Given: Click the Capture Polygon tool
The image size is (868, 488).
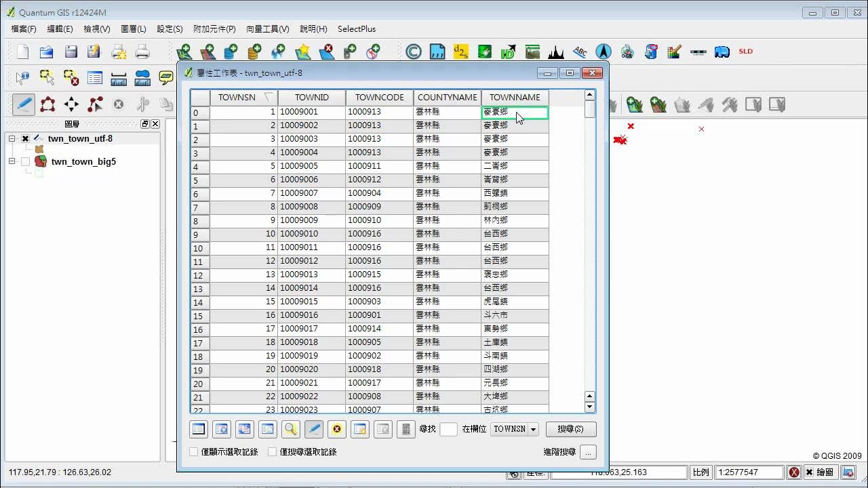Looking at the screenshot, I should click(x=47, y=104).
